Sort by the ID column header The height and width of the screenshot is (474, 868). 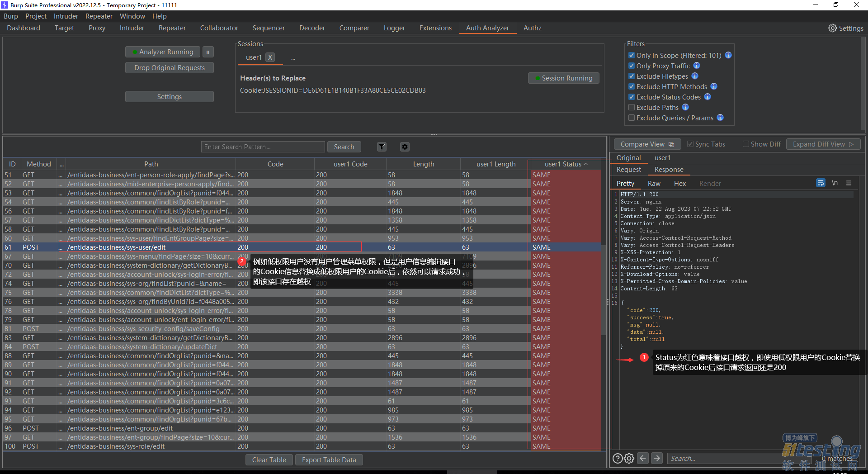(12, 164)
